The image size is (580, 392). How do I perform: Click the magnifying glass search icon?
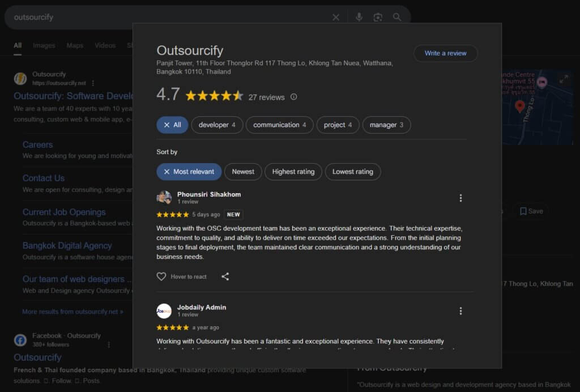(397, 18)
